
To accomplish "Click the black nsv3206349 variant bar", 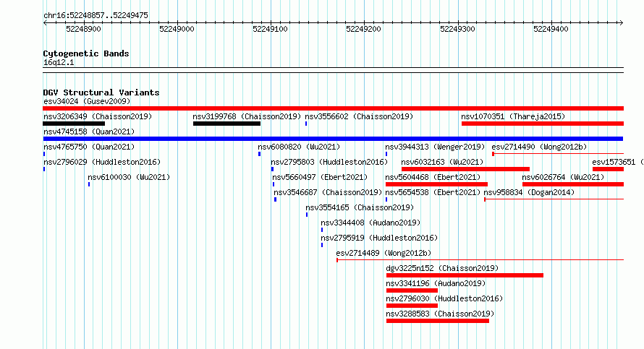I will (74, 124).
